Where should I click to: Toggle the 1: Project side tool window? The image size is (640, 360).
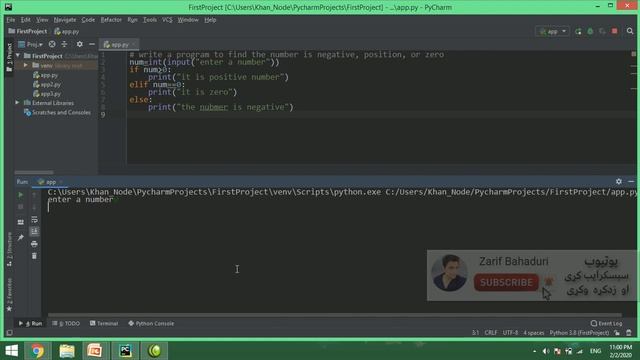[x=9, y=57]
